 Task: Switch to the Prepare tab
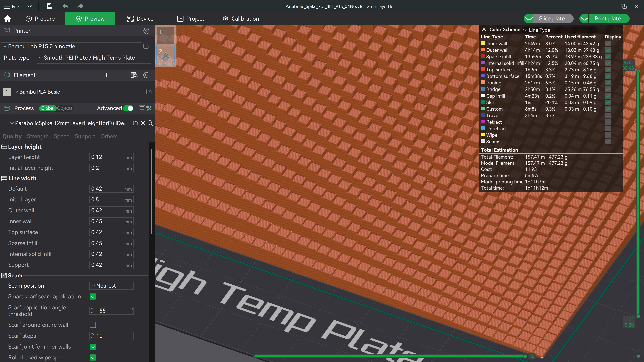tap(40, 19)
